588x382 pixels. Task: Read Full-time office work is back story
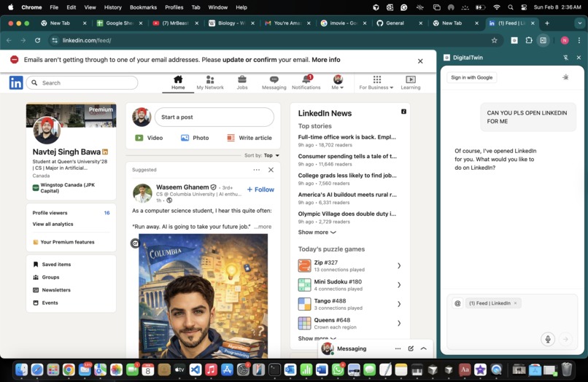347,137
